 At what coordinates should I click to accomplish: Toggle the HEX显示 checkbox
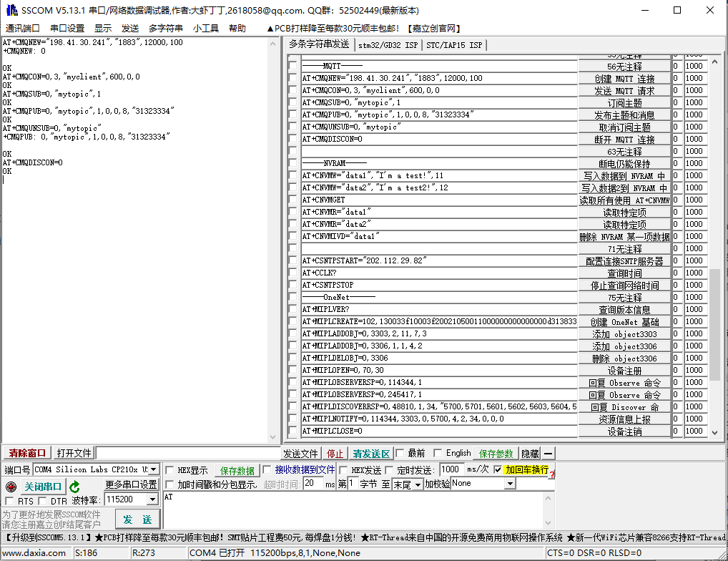[x=170, y=470]
